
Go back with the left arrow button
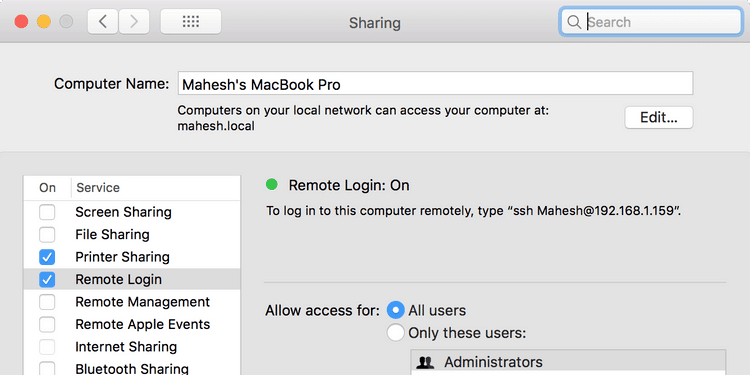tap(103, 22)
